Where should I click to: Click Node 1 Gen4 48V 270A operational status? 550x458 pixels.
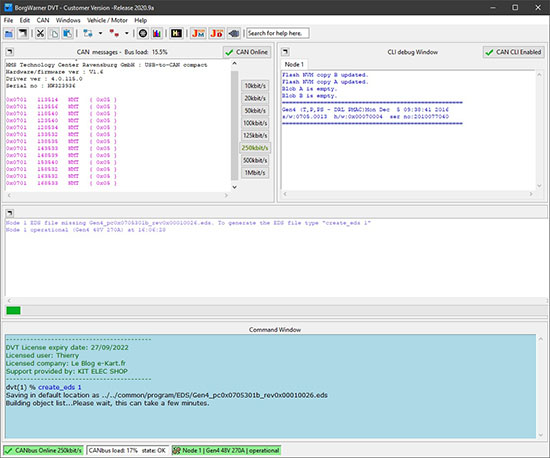[226, 450]
